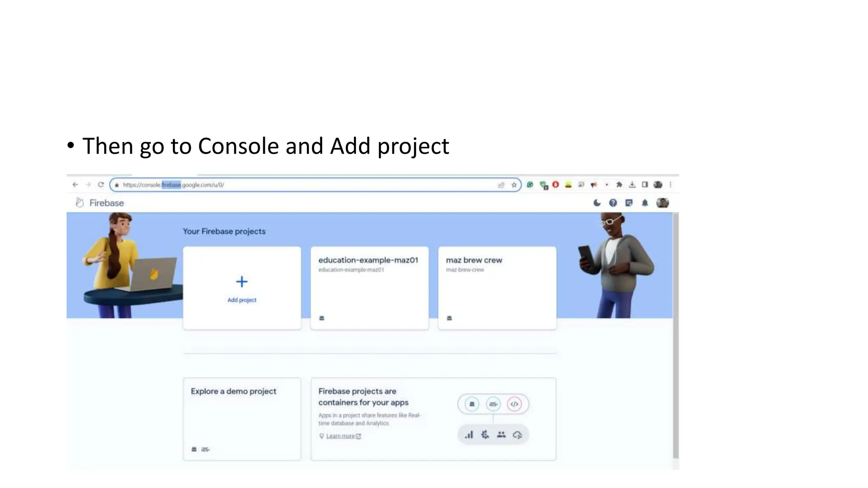
Task: Click the console.firebase.google.com address bar
Action: 315,185
